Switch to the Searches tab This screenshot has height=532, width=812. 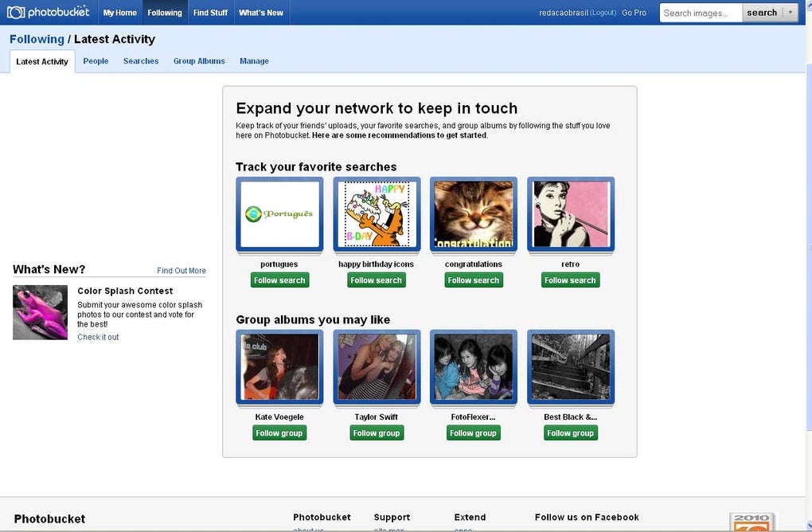141,61
